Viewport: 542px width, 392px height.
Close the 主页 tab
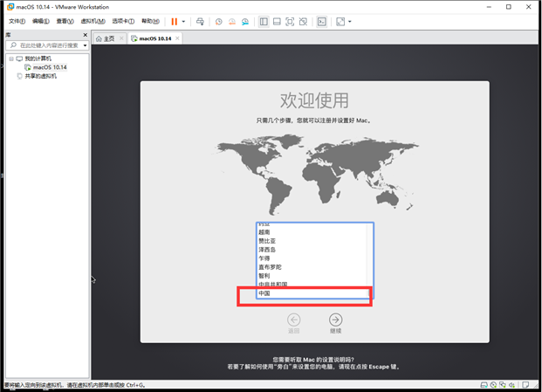coord(121,38)
